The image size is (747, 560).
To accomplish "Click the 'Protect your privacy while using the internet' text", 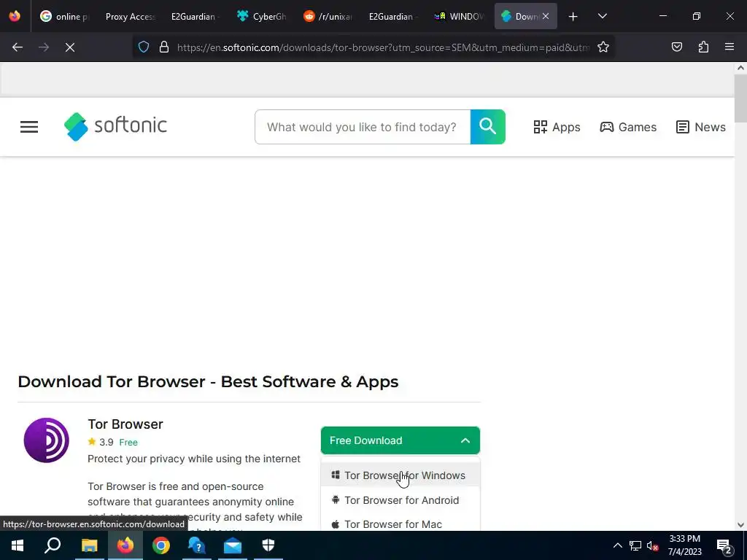I will click(x=194, y=459).
